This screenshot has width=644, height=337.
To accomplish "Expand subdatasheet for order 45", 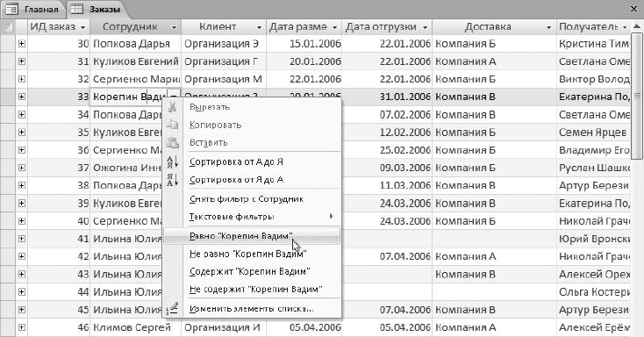I will [22, 310].
